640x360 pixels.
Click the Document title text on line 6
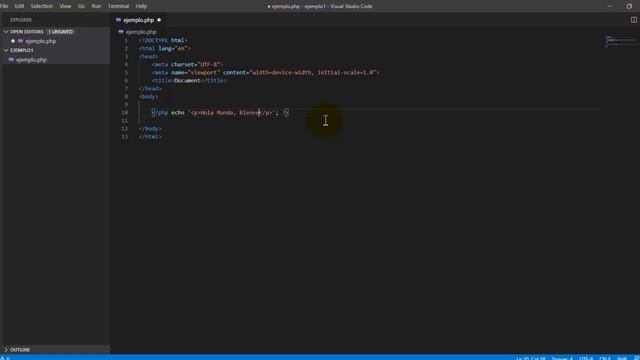(x=187, y=80)
